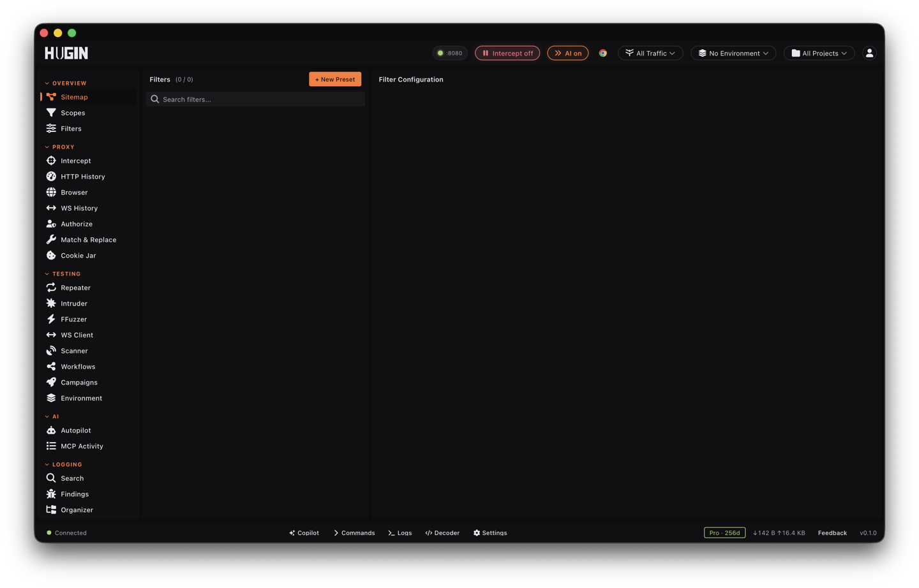Click the Browser globe icon
Viewport: 919px width, 588px height.
(x=51, y=193)
